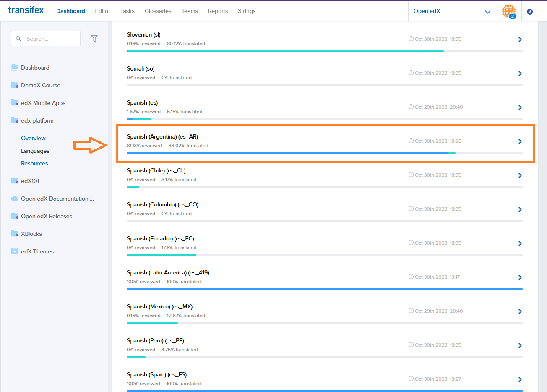Open the DemoX Course project folder
547x392 pixels.
click(40, 85)
